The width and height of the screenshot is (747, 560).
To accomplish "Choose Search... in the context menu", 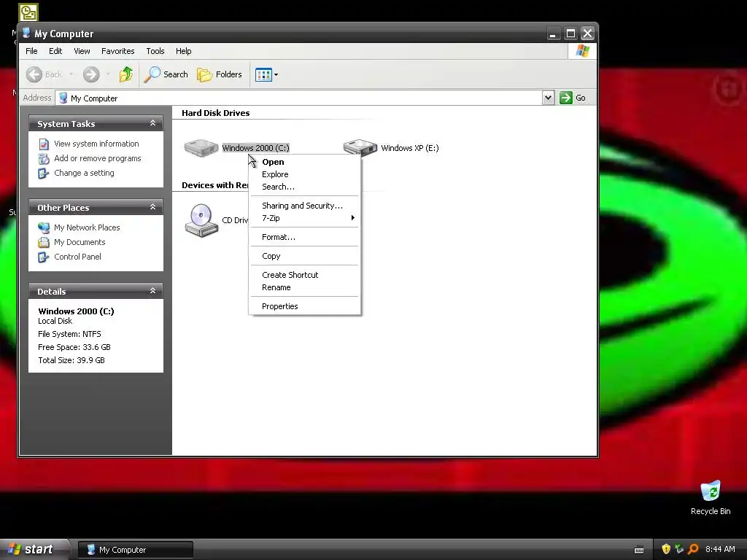I will coord(304,187).
